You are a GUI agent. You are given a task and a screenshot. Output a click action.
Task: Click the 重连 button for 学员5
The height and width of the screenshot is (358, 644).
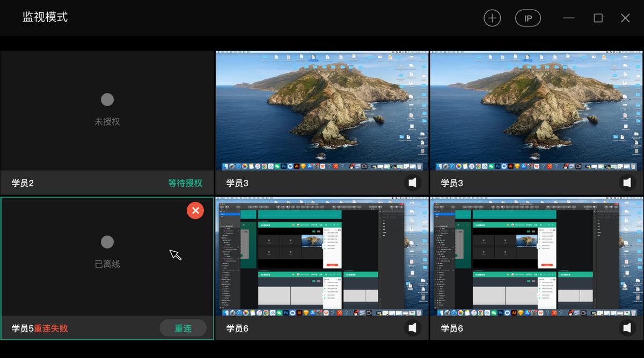(183, 328)
